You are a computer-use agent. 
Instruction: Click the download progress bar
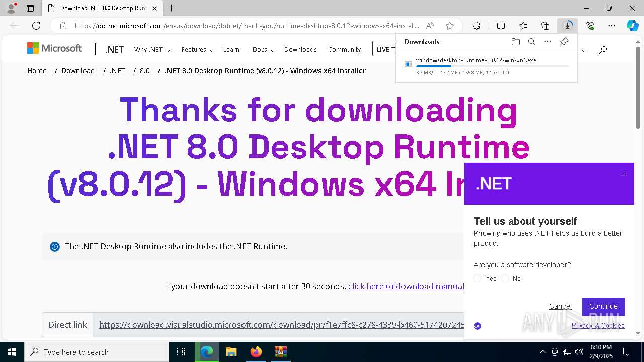(x=493, y=66)
